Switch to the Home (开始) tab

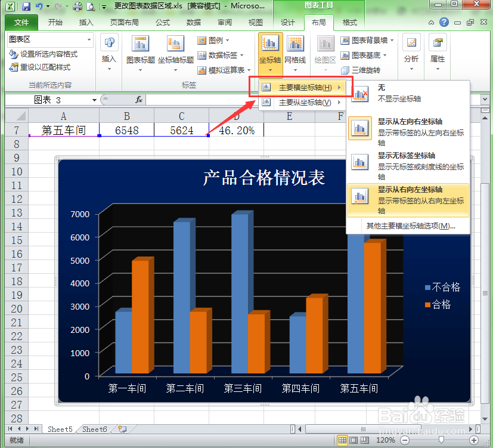coord(55,22)
